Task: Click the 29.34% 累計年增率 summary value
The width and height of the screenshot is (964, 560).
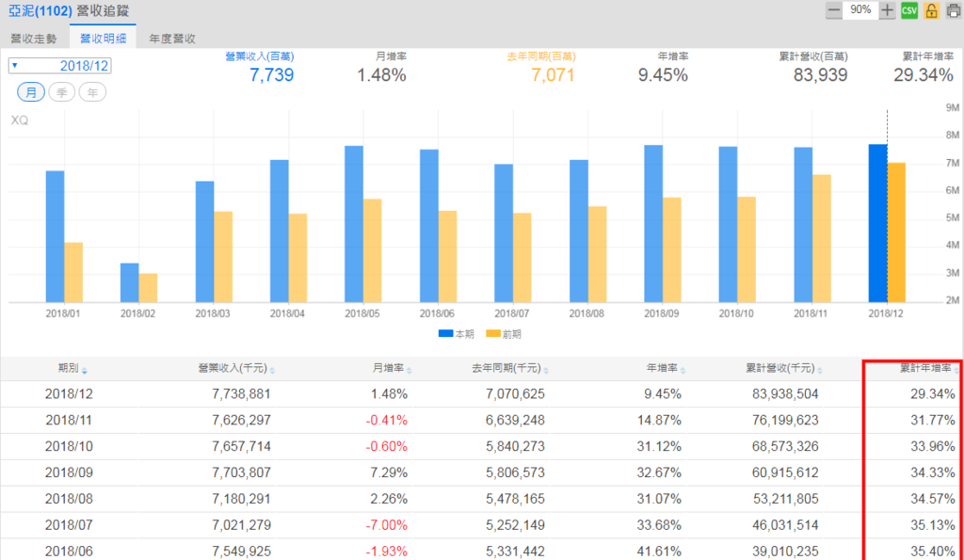Action: coord(923,75)
